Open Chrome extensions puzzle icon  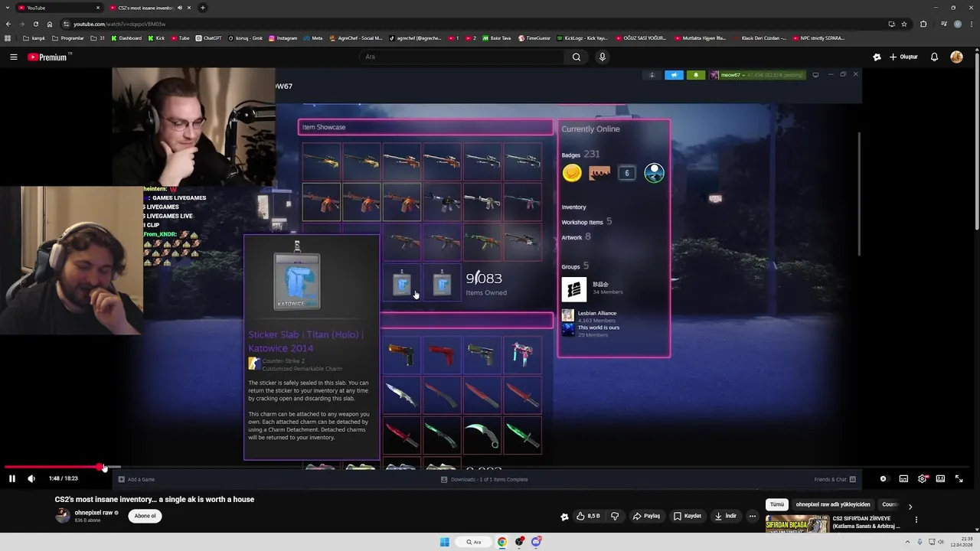[923, 24]
